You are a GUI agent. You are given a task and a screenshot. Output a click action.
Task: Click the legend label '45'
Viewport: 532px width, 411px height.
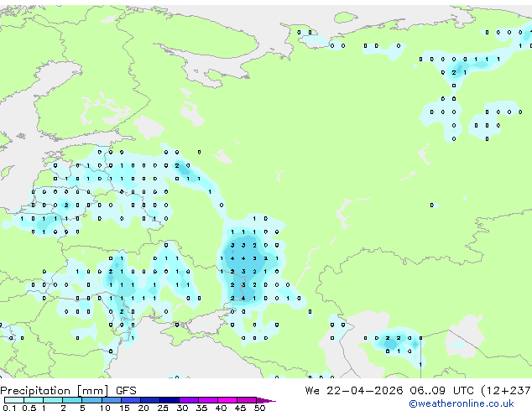click(x=240, y=408)
